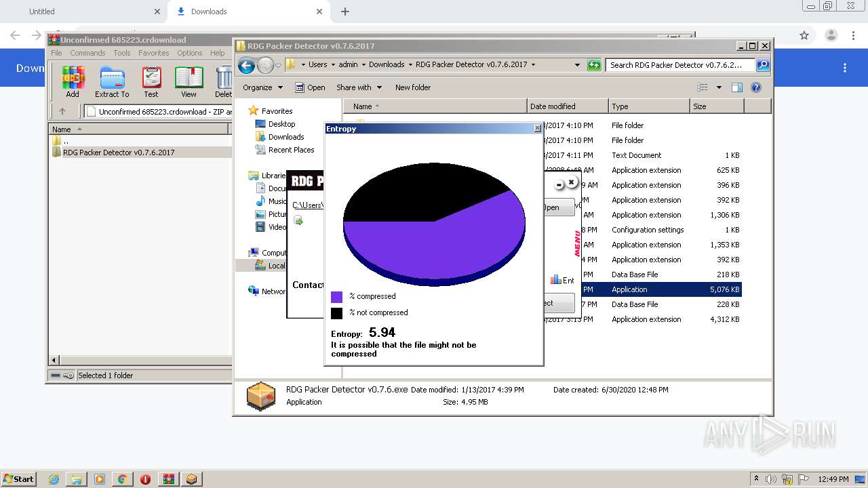868x488 pixels.
Task: Click the RDG box icon on taskbar
Action: click(192, 479)
